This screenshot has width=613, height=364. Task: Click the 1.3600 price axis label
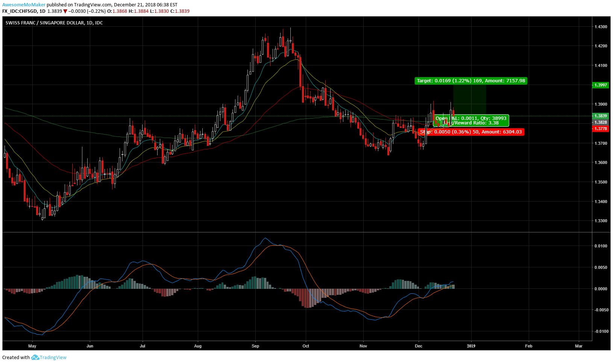tap(601, 162)
